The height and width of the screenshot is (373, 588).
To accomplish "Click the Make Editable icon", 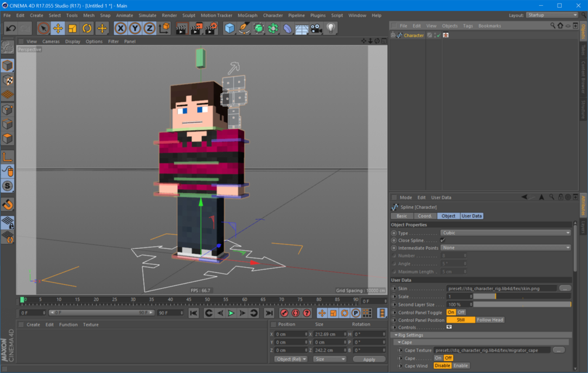I will tap(7, 47).
